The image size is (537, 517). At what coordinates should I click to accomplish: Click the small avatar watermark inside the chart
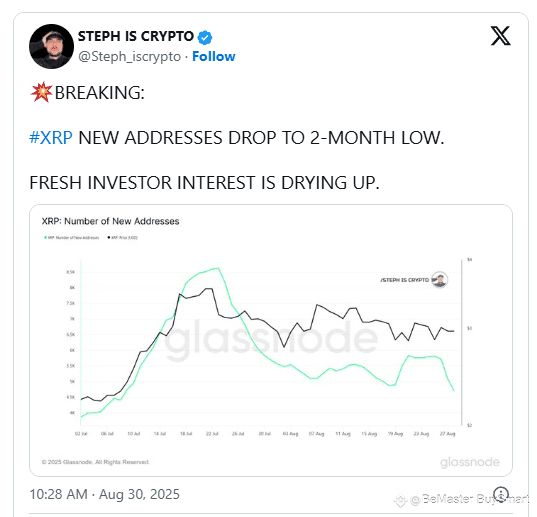439,280
